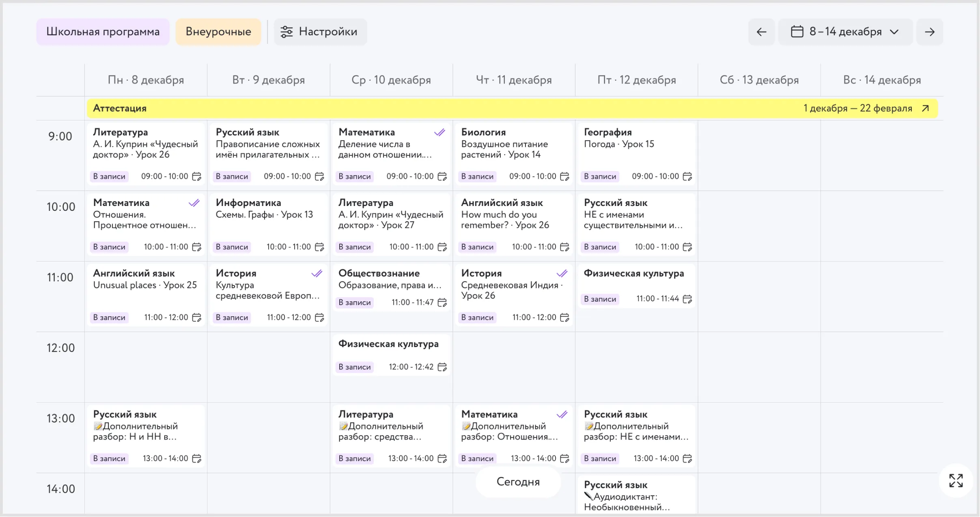Open the 8–14 декабря week dropdown
Viewport: 980px width, 517px height.
(845, 32)
